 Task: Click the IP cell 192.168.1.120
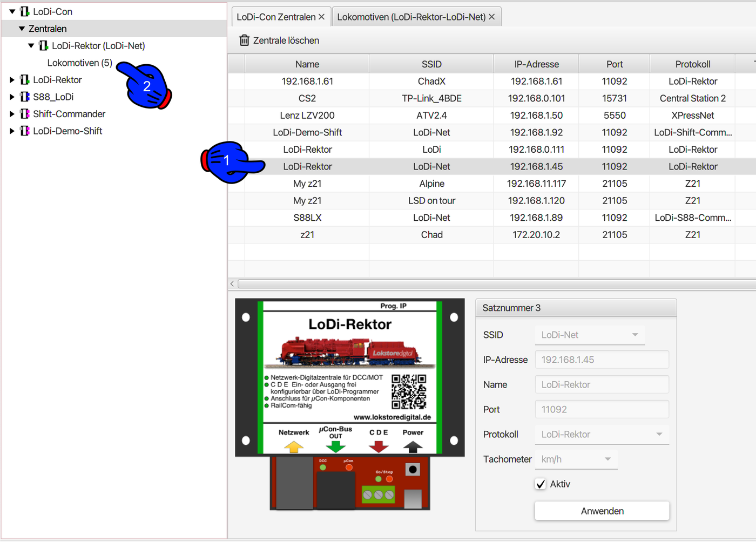pos(536,201)
